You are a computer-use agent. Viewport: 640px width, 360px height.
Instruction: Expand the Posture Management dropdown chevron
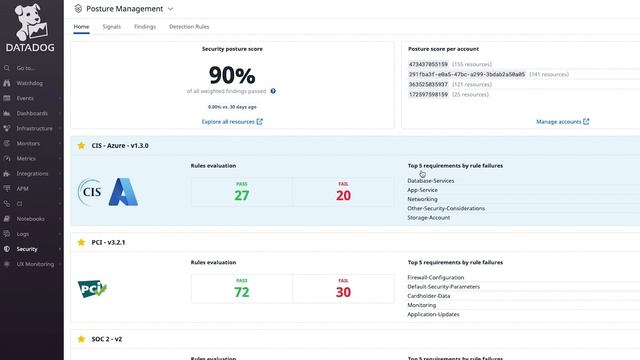(171, 9)
